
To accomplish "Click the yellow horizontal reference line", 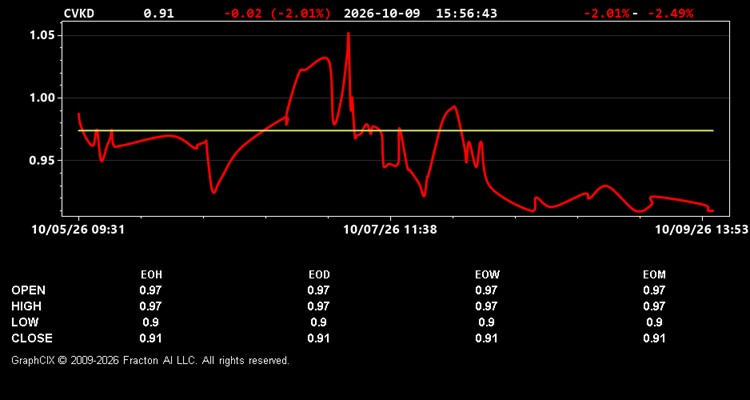I will [x=396, y=131].
